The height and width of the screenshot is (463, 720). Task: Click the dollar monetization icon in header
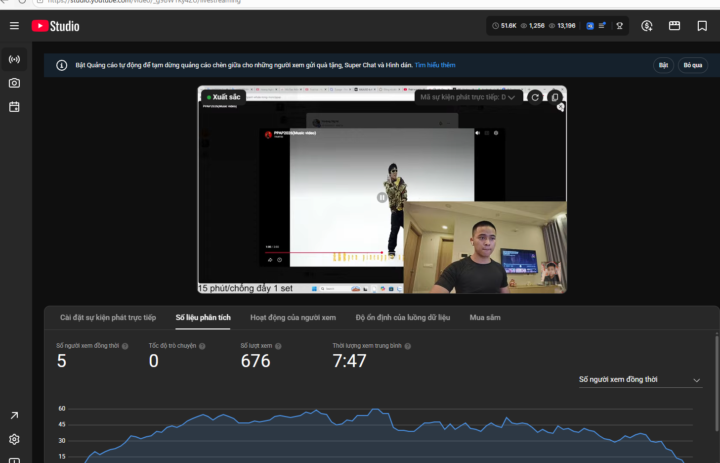[x=647, y=26]
